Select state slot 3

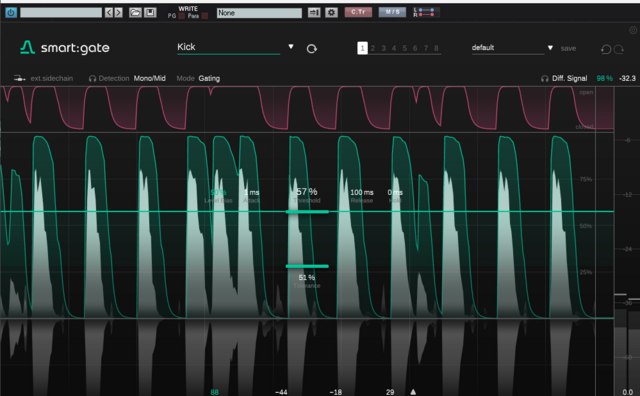tap(383, 48)
